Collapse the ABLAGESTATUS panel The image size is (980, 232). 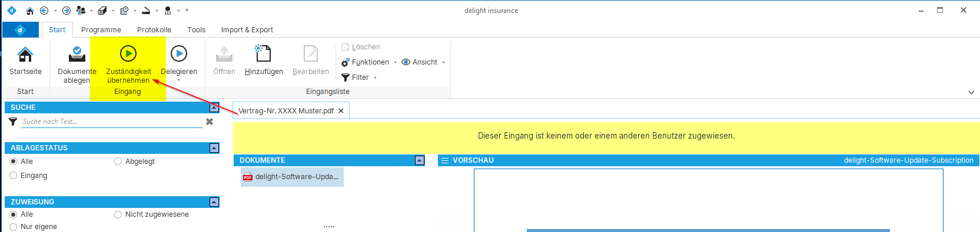point(214,148)
